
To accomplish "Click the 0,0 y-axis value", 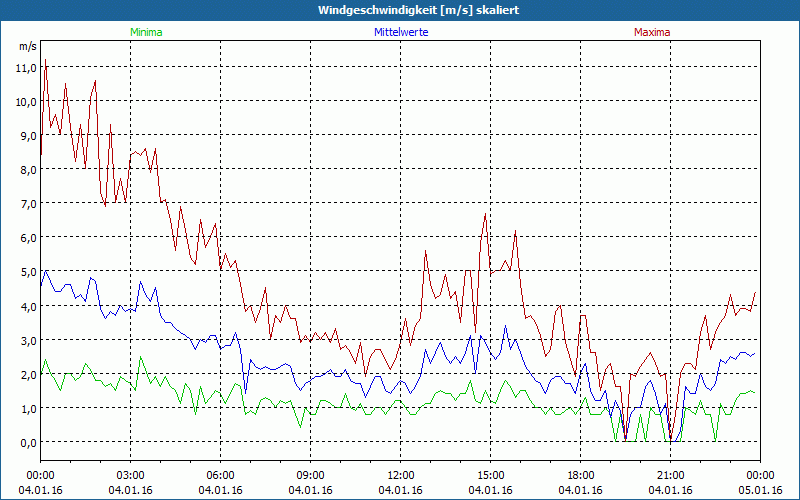I will tap(28, 442).
